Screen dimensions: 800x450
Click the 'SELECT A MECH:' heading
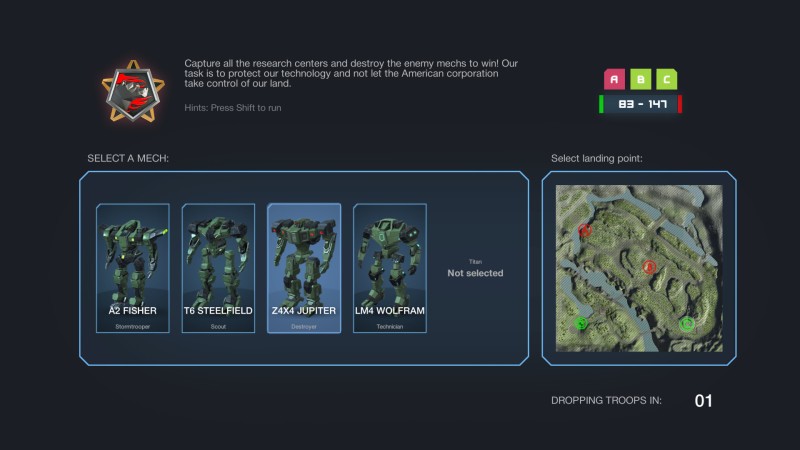[128, 159]
